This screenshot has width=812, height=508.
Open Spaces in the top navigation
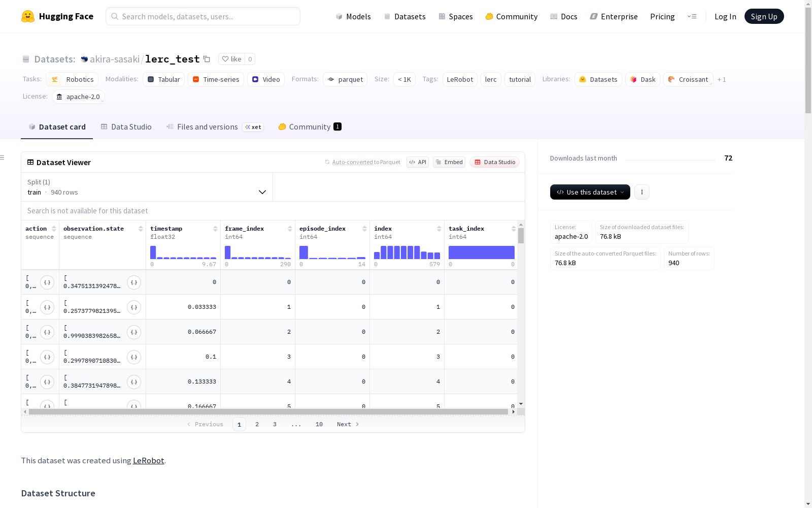click(455, 16)
